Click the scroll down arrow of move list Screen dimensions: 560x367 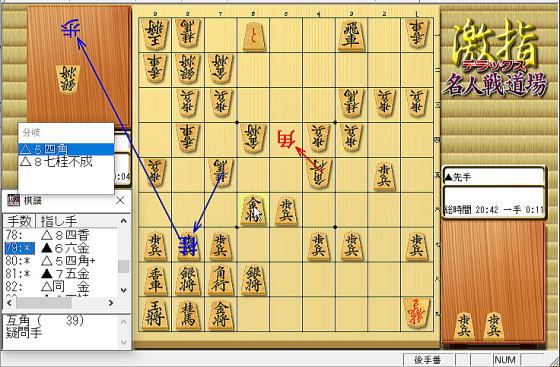tap(124, 290)
